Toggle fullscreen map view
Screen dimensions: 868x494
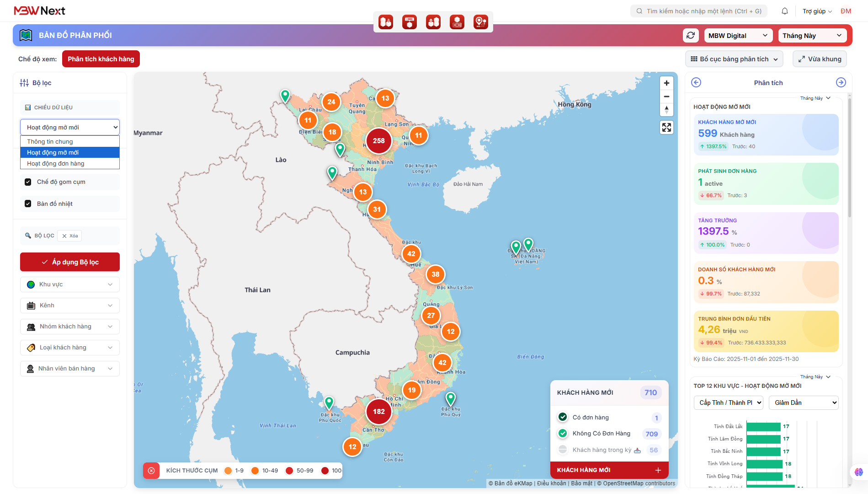click(x=666, y=127)
